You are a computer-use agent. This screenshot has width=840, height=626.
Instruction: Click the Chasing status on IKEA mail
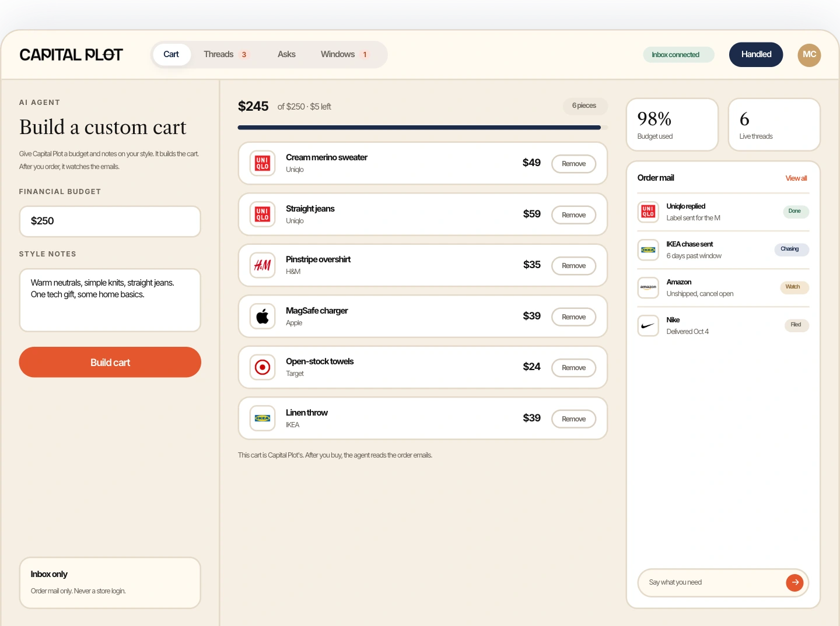[x=791, y=249]
